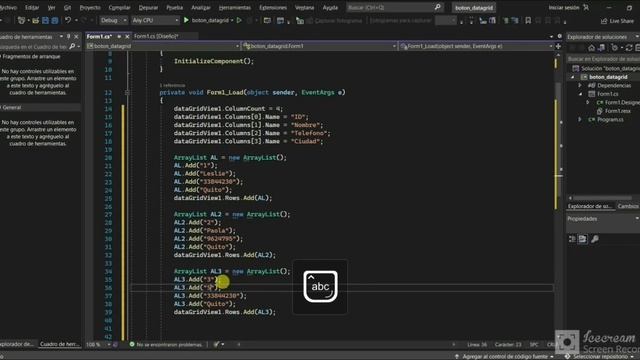Screen dimensions: 640x360
Task: Switch views using the Solution Explorer toolbar icon
Action: tap(602, 48)
